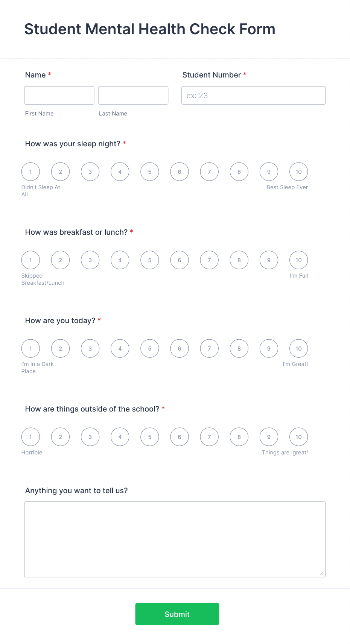Choose rating 6 for "How are you today?"
The height and width of the screenshot is (644, 350).
pos(180,348)
